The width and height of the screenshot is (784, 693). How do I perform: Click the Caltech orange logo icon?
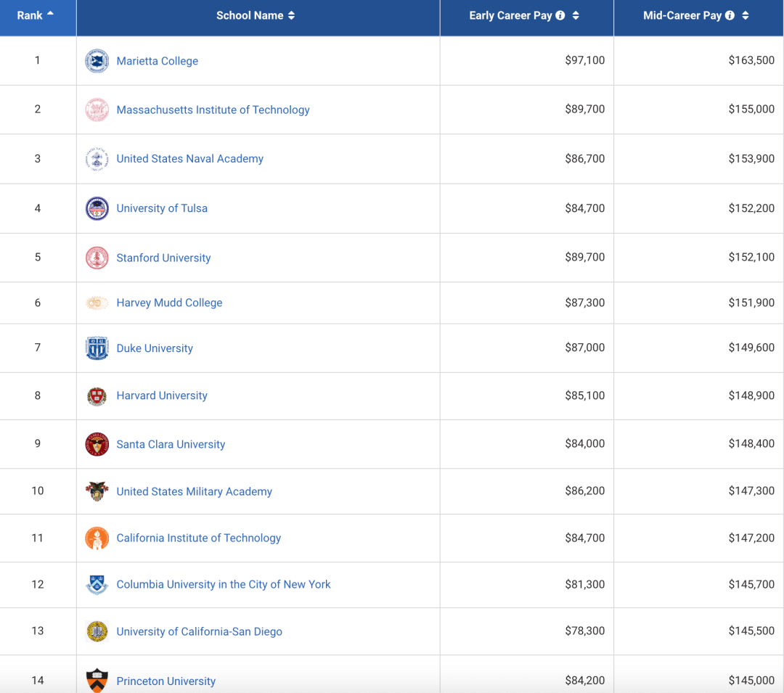tap(97, 538)
